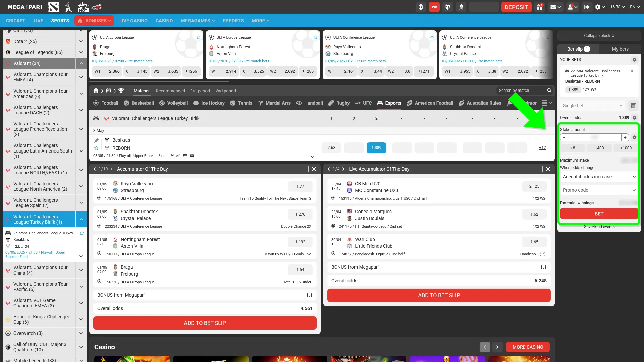Open the Football sport tab
Image resolution: width=644 pixels, height=362 pixels.
(x=106, y=103)
